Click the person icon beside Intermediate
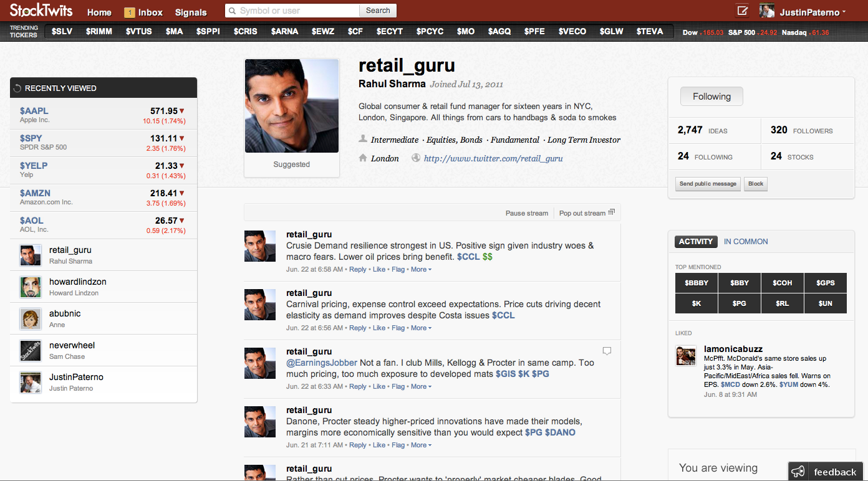 [x=363, y=139]
